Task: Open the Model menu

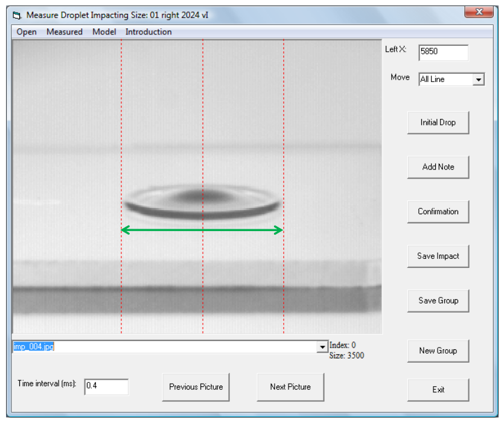Action: pos(104,32)
